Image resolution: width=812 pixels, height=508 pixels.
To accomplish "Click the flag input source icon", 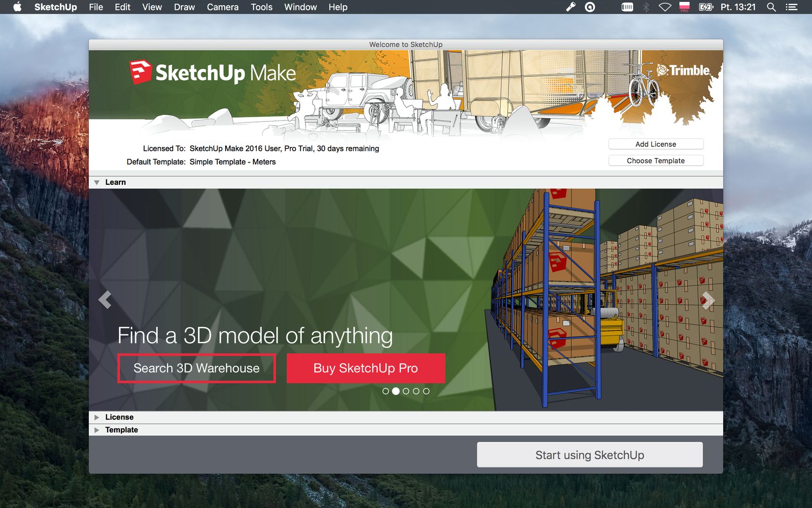I will [x=684, y=7].
